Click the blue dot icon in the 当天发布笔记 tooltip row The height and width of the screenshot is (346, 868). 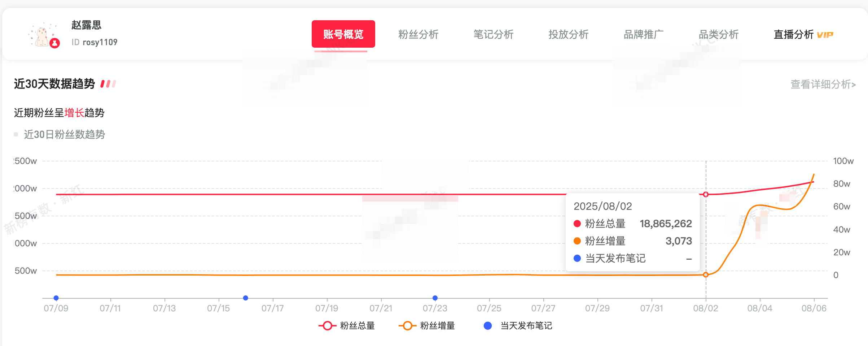tap(578, 259)
